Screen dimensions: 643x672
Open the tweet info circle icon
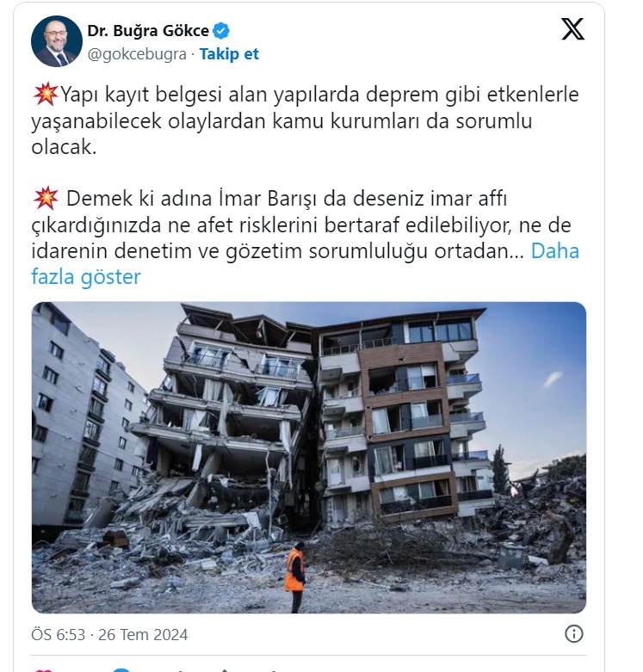tap(574, 634)
